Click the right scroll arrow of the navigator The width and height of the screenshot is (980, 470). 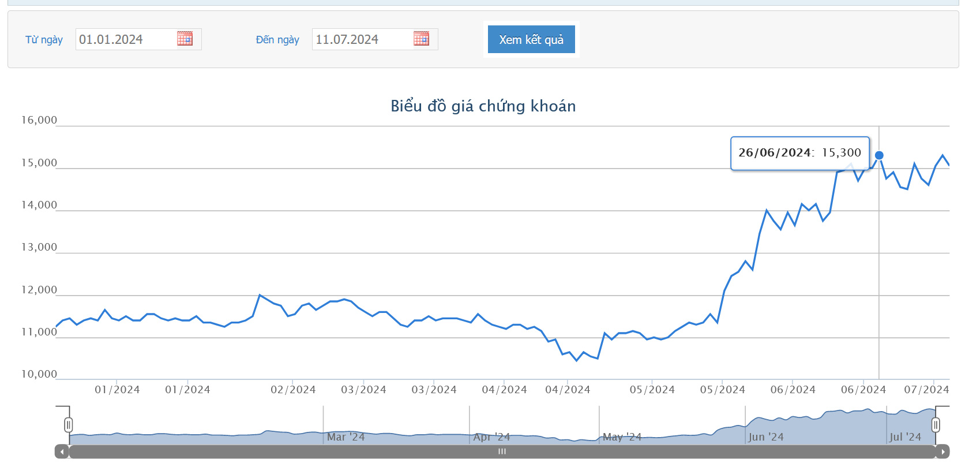(943, 452)
